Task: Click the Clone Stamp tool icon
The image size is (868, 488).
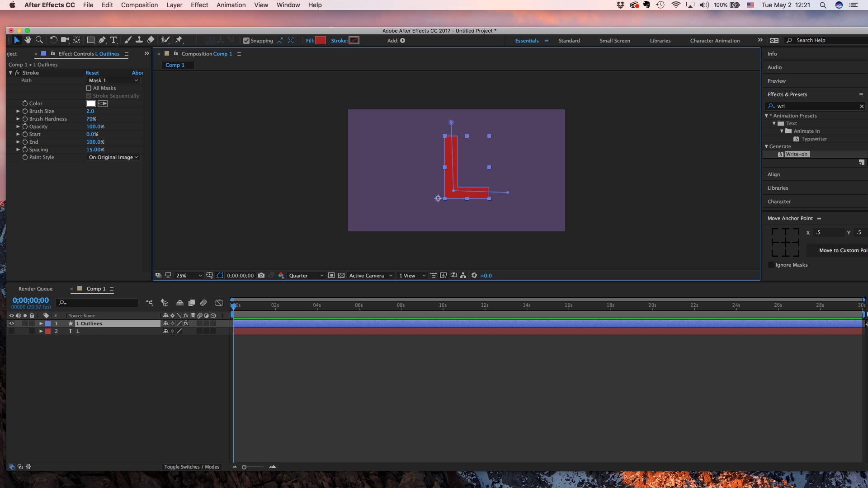Action: pyautogui.click(x=139, y=40)
